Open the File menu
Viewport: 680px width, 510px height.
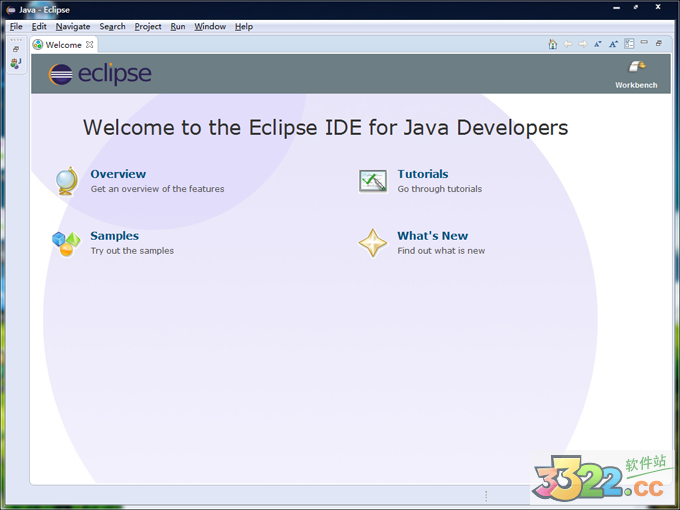pos(16,26)
